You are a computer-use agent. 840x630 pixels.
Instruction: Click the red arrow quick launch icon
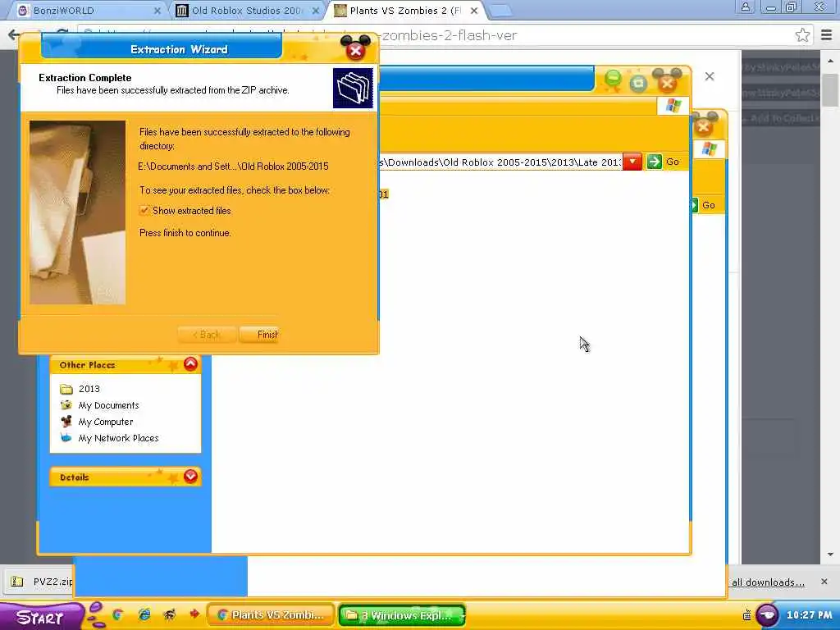pyautogui.click(x=194, y=615)
